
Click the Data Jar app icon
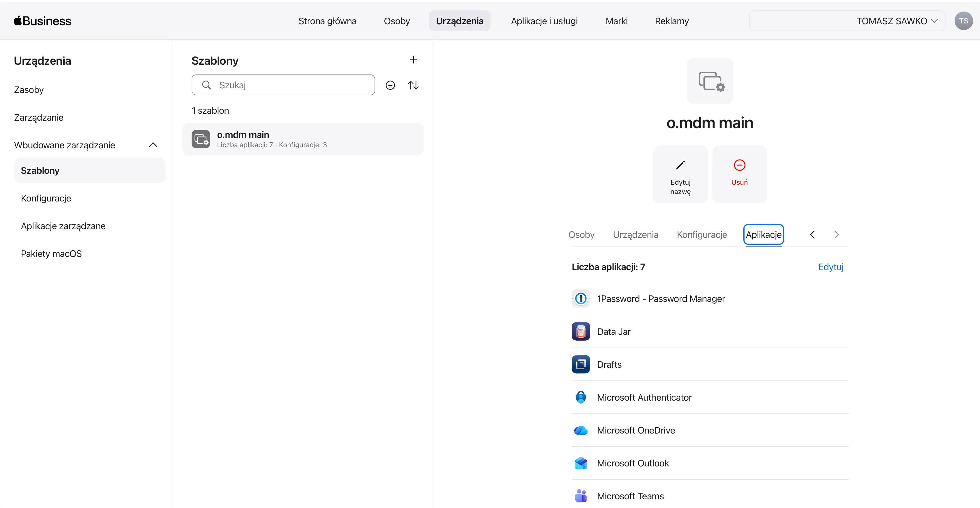(x=581, y=331)
